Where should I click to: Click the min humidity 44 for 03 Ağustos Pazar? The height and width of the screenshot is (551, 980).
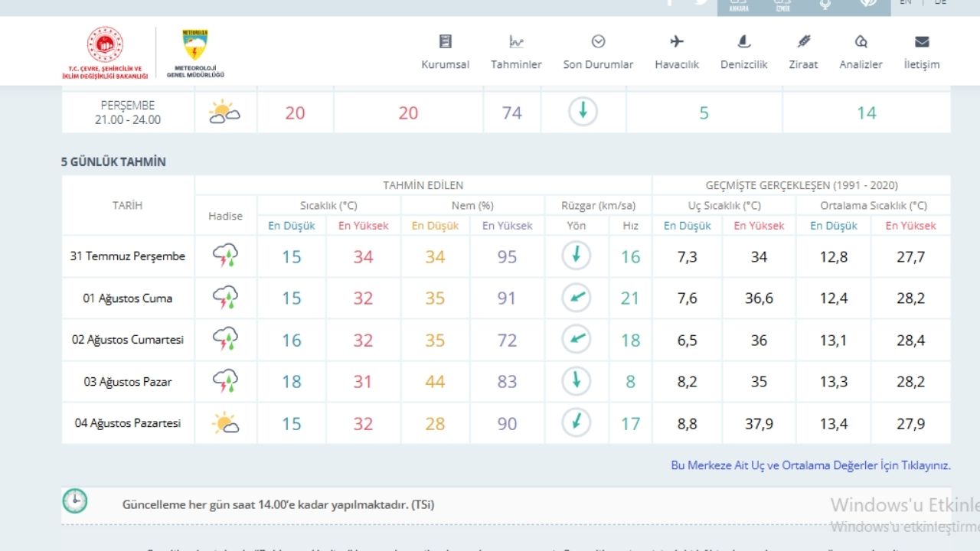tap(435, 382)
